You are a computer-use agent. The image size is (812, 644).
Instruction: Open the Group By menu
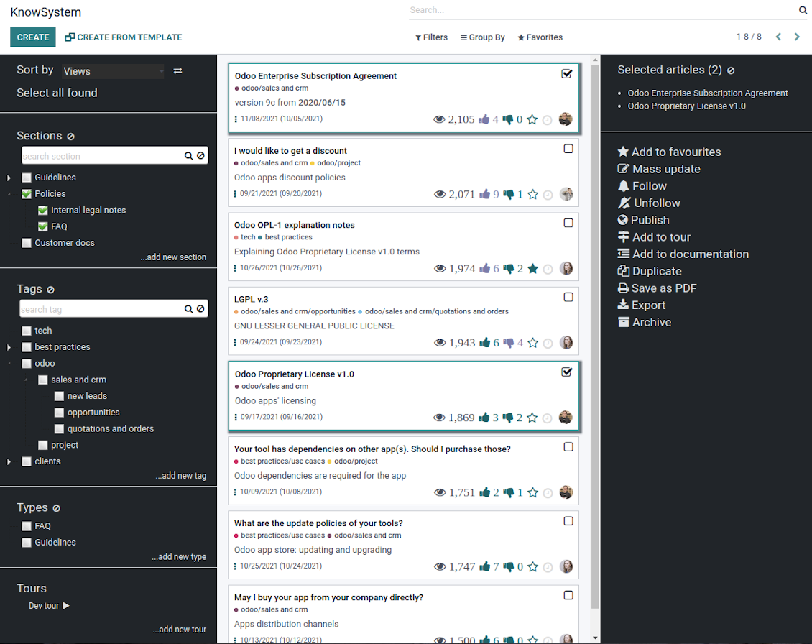point(483,37)
